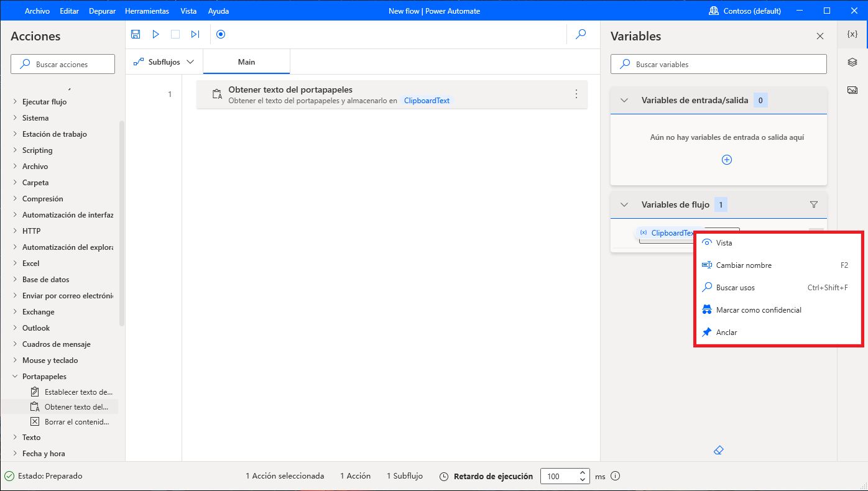This screenshot has width=868, height=491.
Task: Open the flow search magnifier
Action: tap(581, 34)
